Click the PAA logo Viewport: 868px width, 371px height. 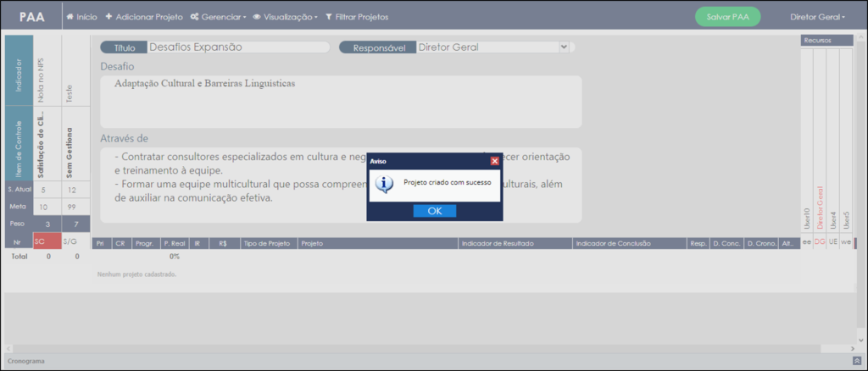point(32,17)
